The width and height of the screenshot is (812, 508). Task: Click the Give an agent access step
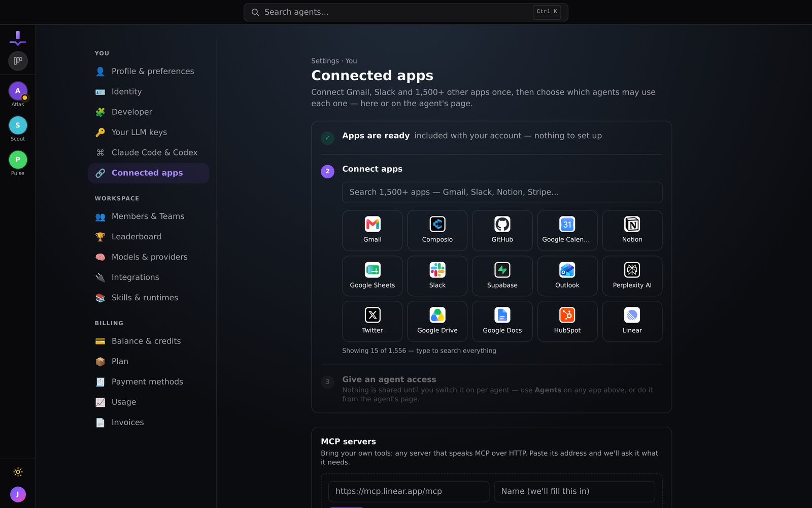pos(491,389)
